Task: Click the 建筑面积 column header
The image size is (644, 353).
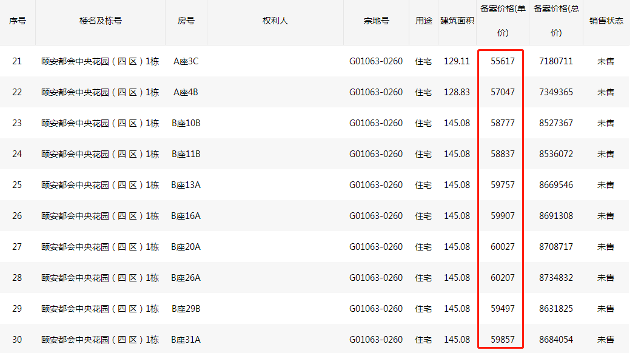Action: click(457, 21)
